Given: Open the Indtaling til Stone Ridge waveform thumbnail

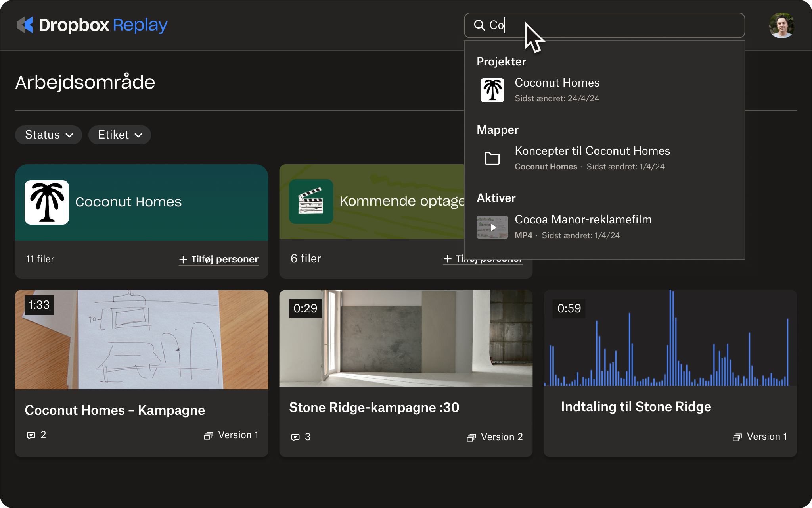Looking at the screenshot, I should pos(670,338).
